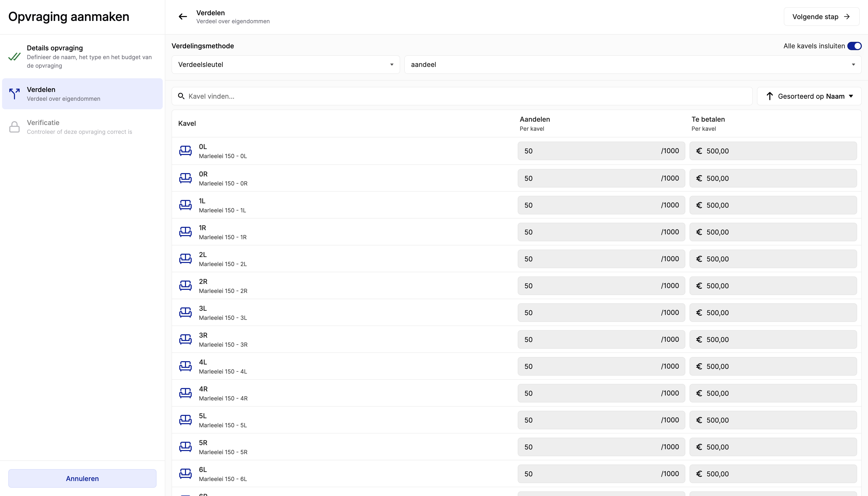Viewport: 868px width, 496px height.
Task: Click the search magnifier icon
Action: [x=181, y=96]
